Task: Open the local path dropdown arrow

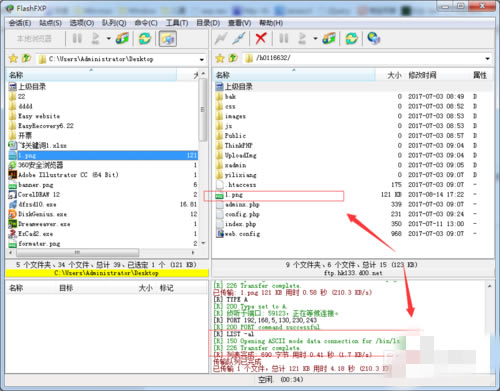Action: (x=202, y=60)
